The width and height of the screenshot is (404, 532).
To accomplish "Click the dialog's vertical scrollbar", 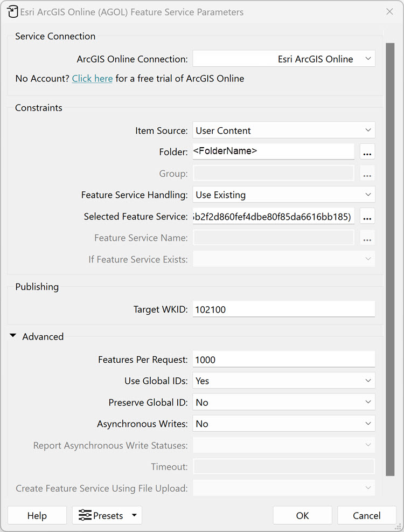I will (390, 259).
